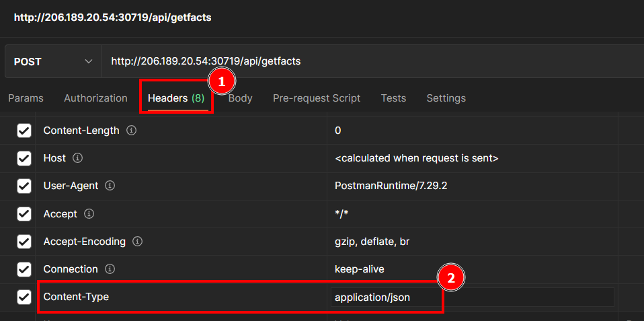Open the request Settings tab

tap(446, 98)
